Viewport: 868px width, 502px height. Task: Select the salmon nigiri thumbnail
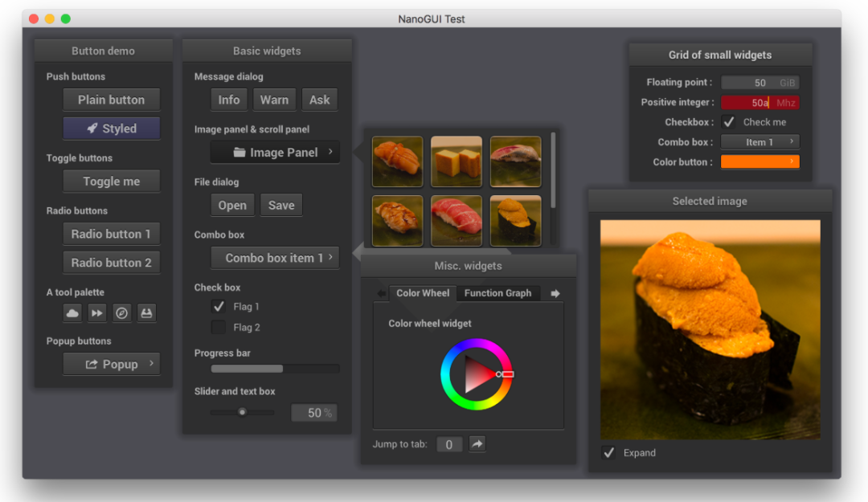point(398,161)
